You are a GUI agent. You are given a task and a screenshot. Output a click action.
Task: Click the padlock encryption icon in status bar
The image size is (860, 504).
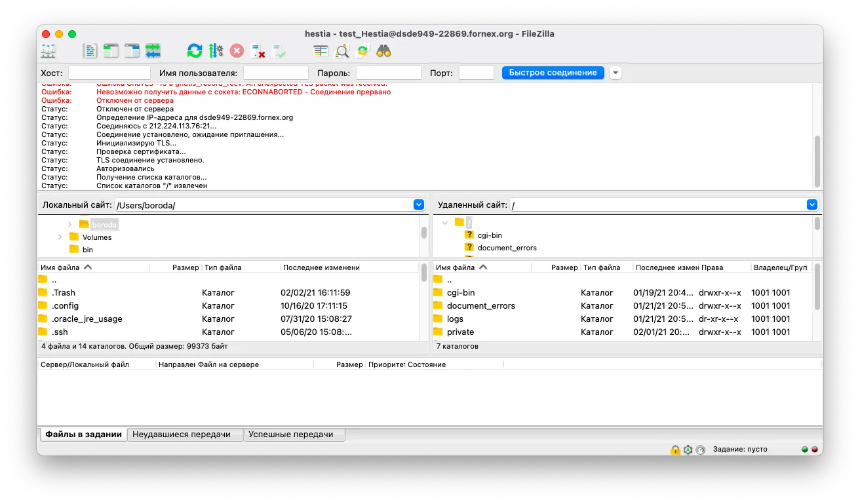coord(675,450)
